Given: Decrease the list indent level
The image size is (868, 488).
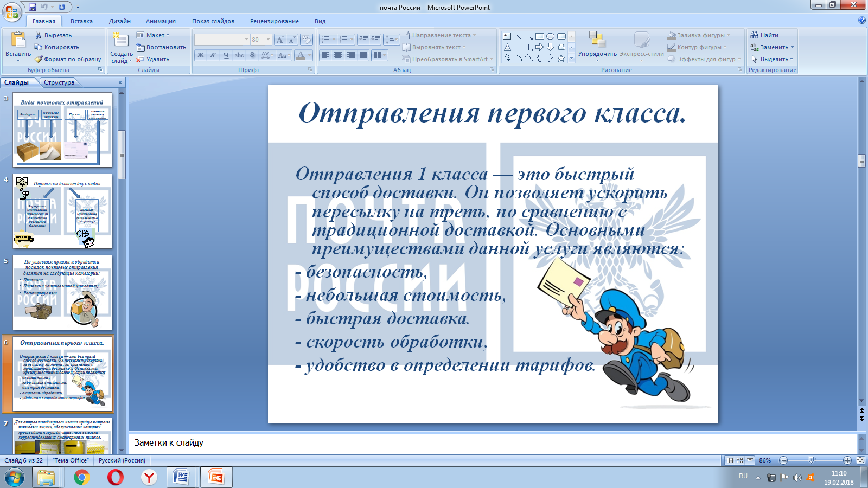Looking at the screenshot, I should pos(363,40).
